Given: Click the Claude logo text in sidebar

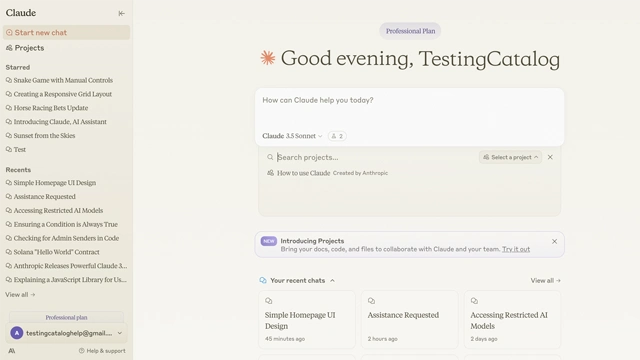Looking at the screenshot, I should [21, 13].
